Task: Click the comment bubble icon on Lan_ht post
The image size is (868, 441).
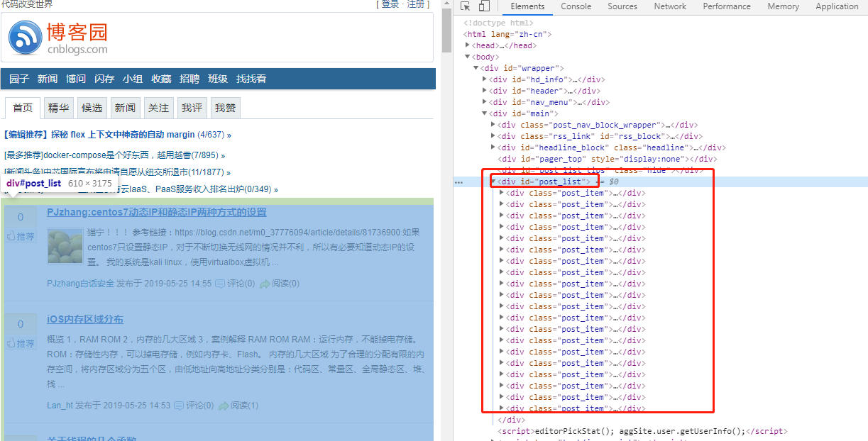Action: 179,406
